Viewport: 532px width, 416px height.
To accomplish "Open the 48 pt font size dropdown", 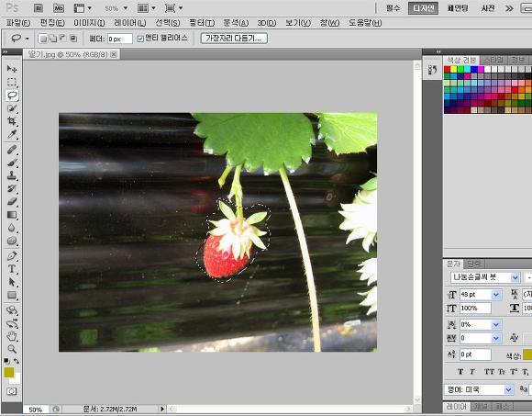I will coord(496,295).
